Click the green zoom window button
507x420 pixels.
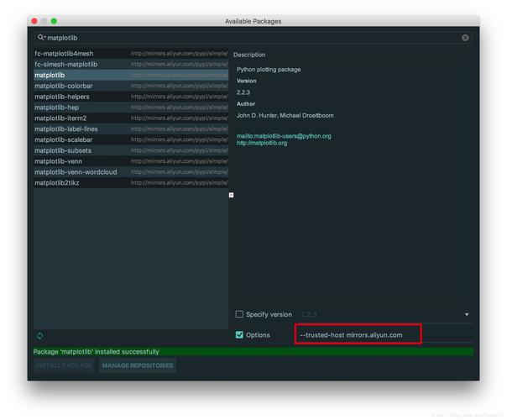[55, 20]
